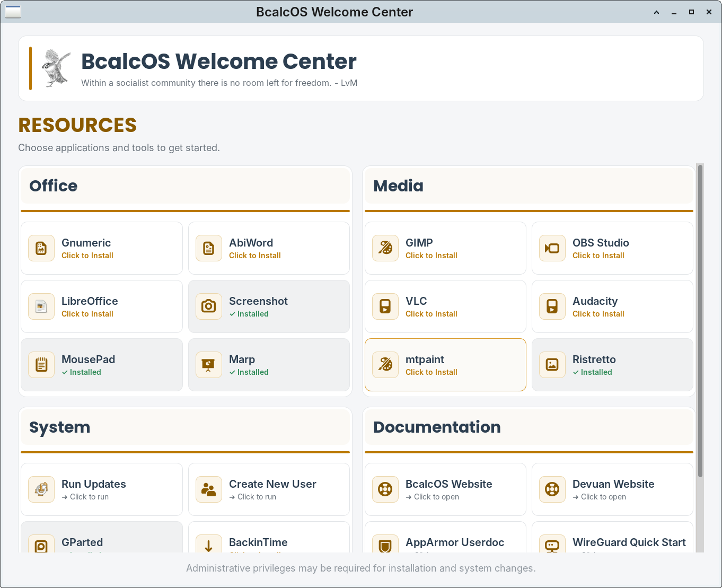Click the AbiWord document icon

pyautogui.click(x=209, y=248)
